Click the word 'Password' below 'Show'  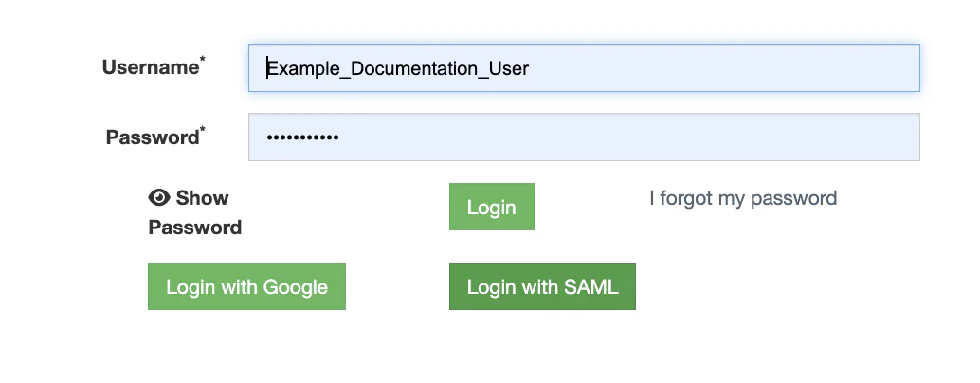click(x=195, y=228)
